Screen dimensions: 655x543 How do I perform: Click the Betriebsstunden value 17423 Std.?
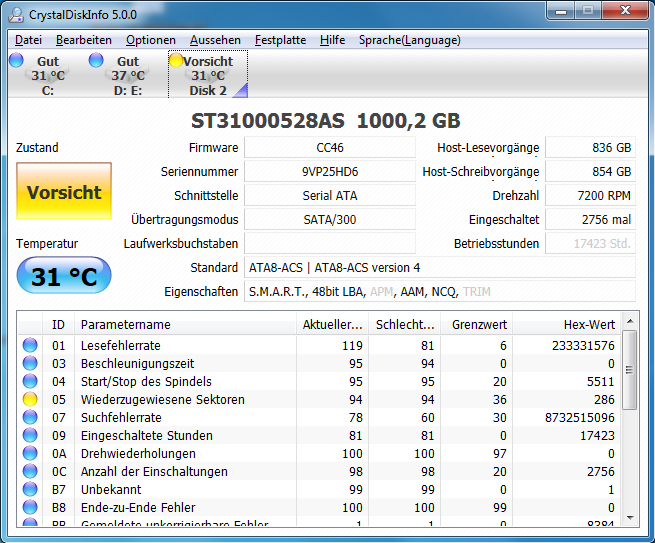(x=591, y=244)
